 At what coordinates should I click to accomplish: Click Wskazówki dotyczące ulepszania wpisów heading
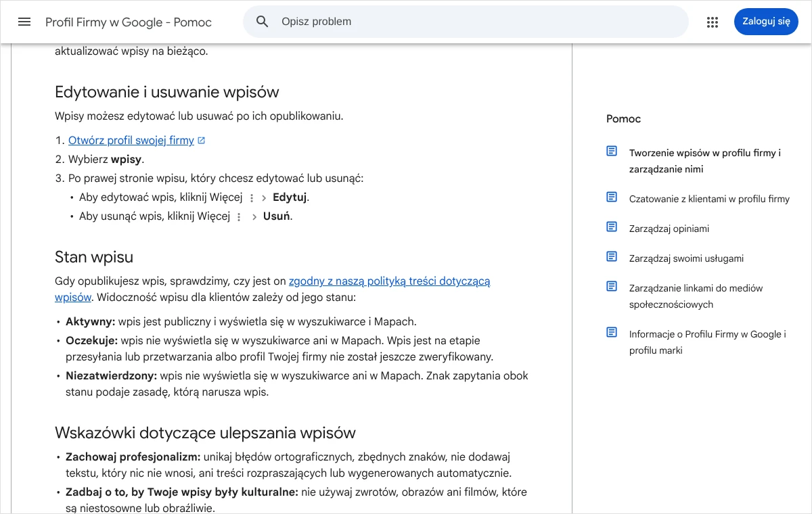[205, 433]
